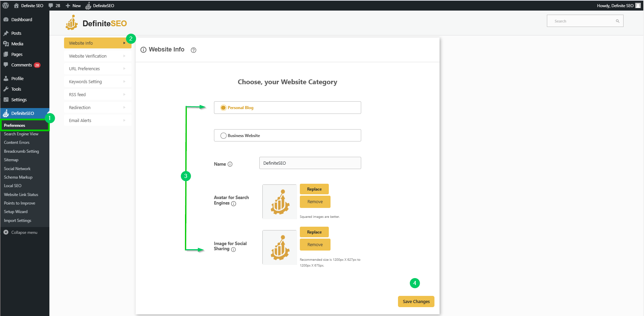Click the Collapse menu arrow icon
This screenshot has width=644, height=316.
(x=6, y=232)
